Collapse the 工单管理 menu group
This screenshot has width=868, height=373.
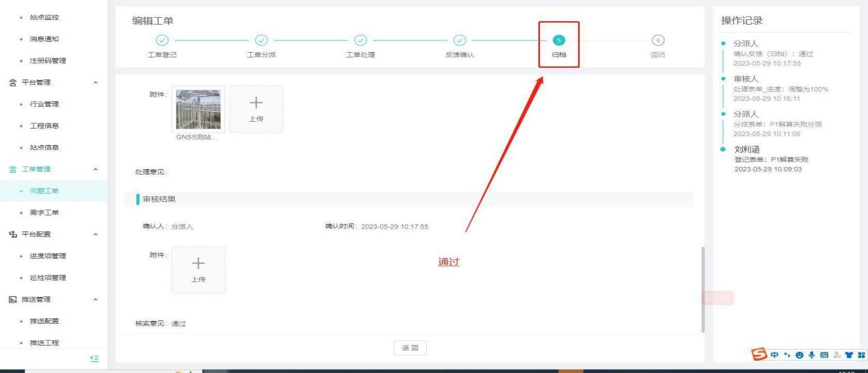click(x=95, y=169)
